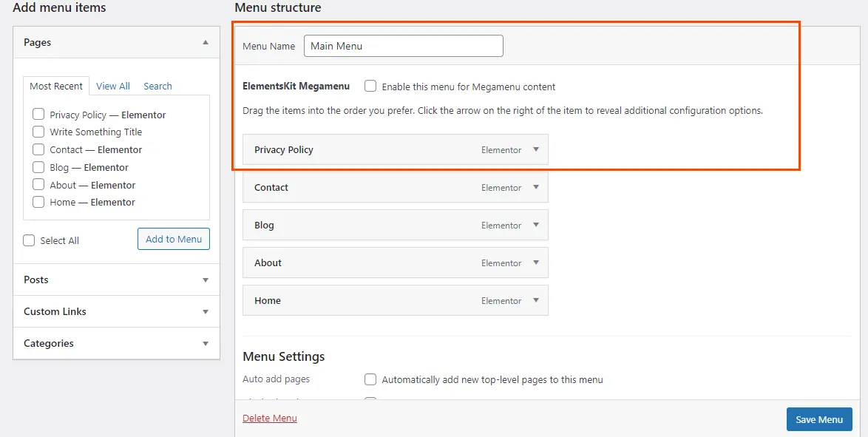Click the Menu Settings heading
This screenshot has height=437, width=868.
(283, 356)
